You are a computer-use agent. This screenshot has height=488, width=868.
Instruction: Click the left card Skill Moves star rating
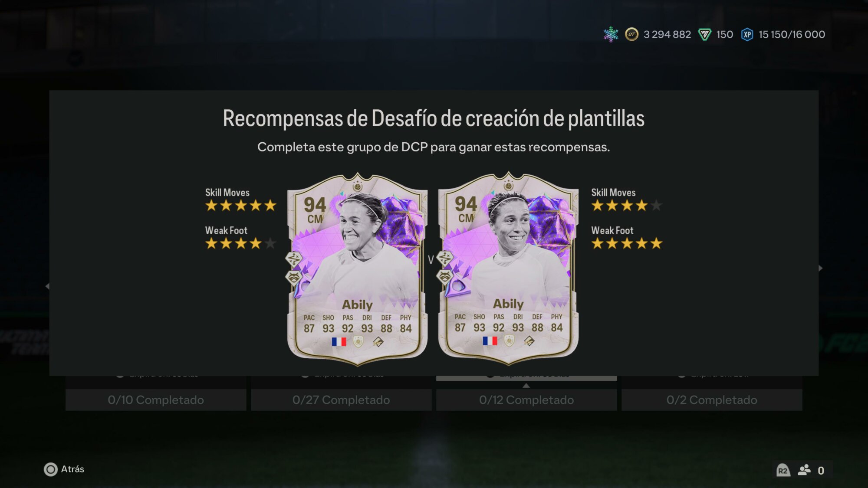(241, 206)
